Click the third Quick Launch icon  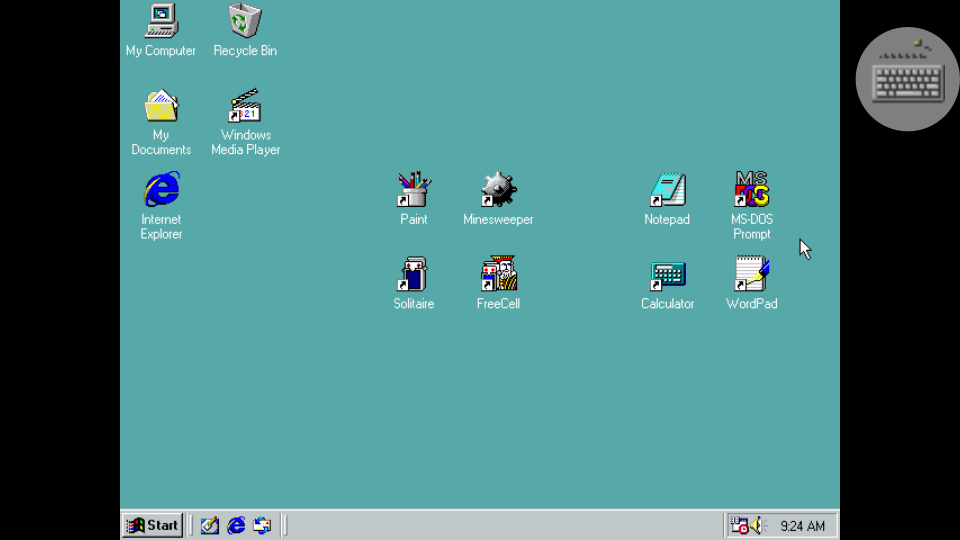point(262,525)
